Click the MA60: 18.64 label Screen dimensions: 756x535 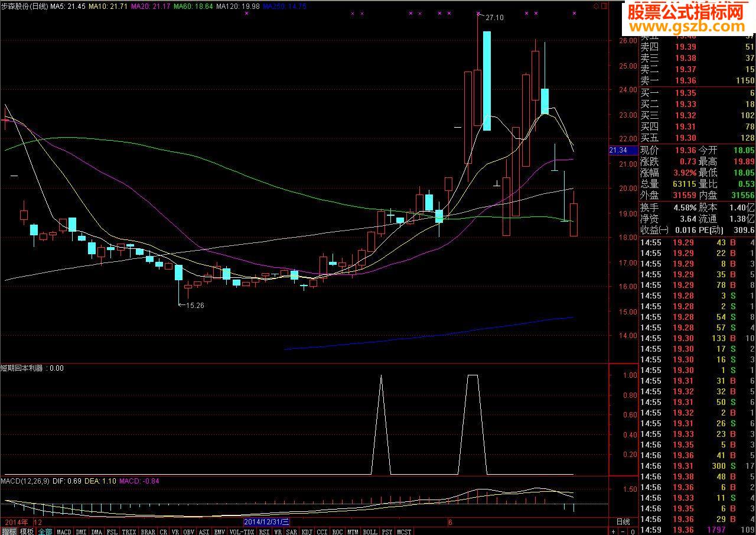pyautogui.click(x=193, y=7)
